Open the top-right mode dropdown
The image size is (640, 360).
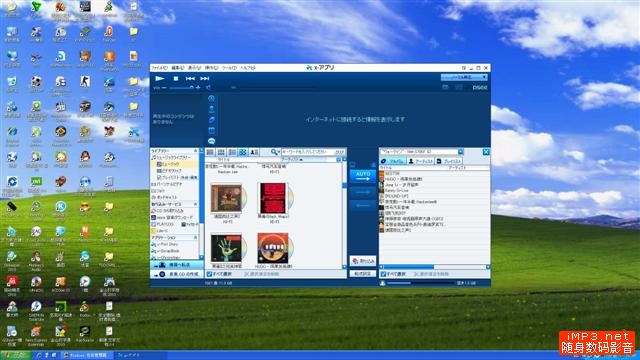click(x=464, y=77)
